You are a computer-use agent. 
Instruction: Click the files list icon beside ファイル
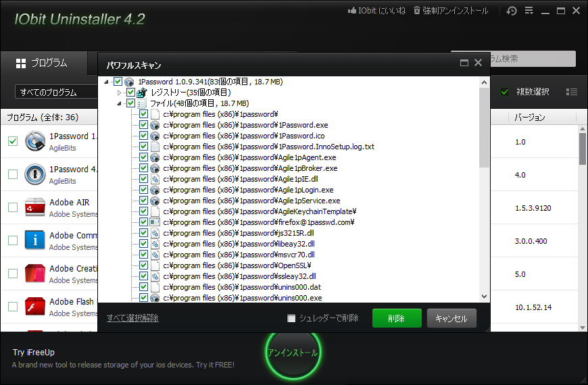pyautogui.click(x=142, y=103)
